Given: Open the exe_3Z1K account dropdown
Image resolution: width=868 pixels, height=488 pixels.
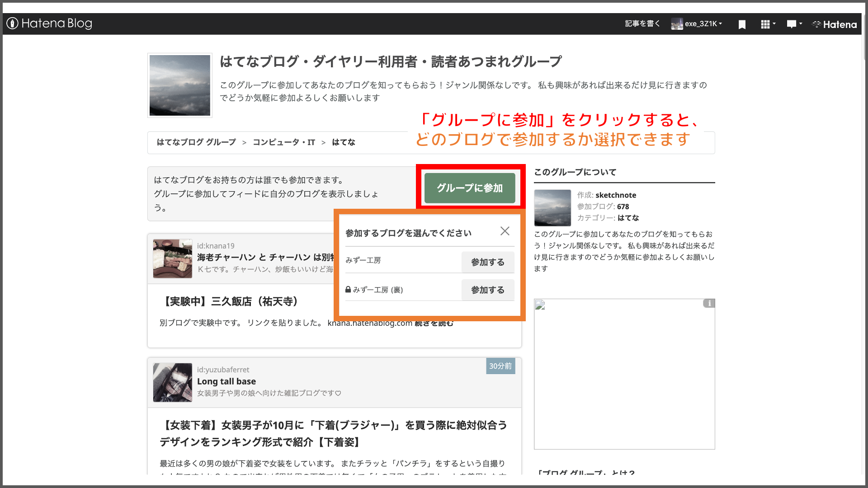Looking at the screenshot, I should [x=697, y=24].
